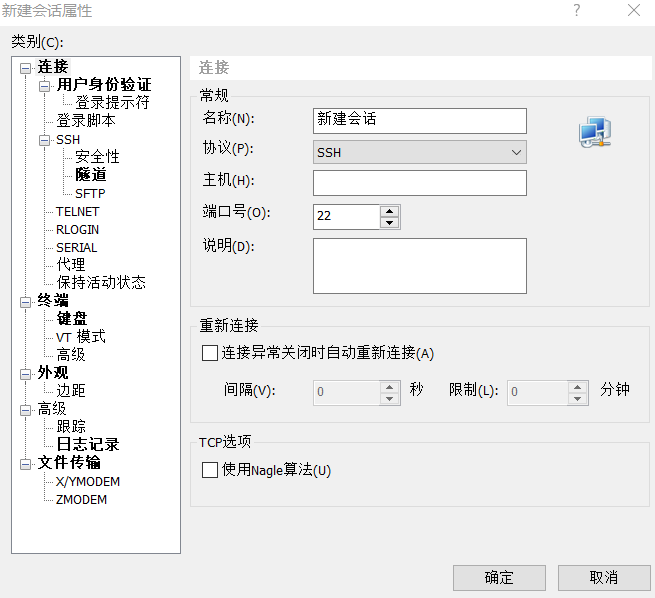Collapse the 连接 tree node
Screen dimensions: 655x598
[x=25, y=68]
